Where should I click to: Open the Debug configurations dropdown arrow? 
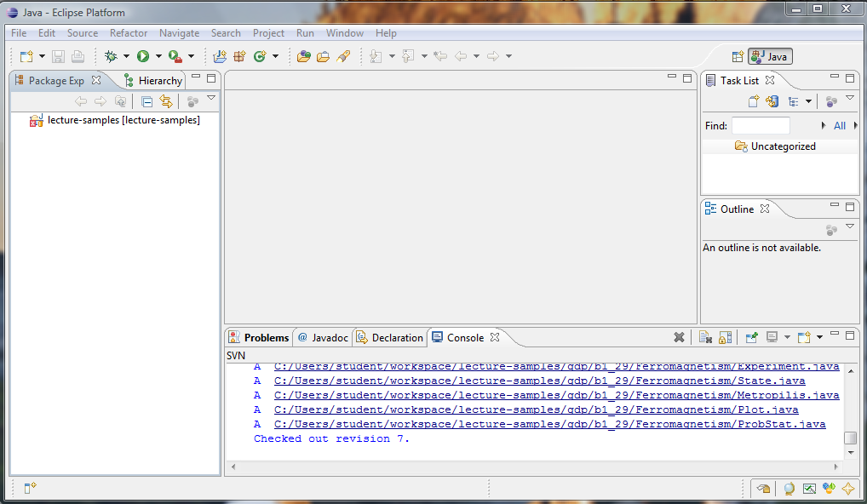pyautogui.click(x=127, y=56)
